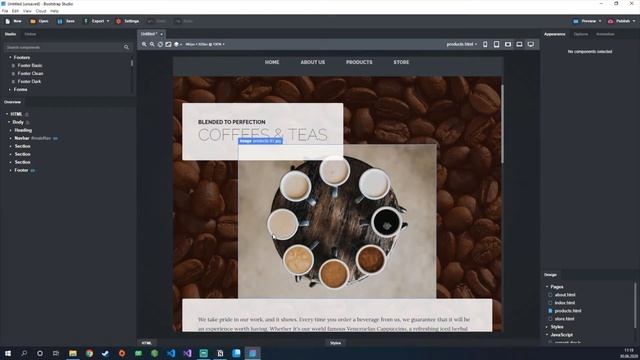
Task: Select the Heading node in Overview
Action: pos(23,130)
